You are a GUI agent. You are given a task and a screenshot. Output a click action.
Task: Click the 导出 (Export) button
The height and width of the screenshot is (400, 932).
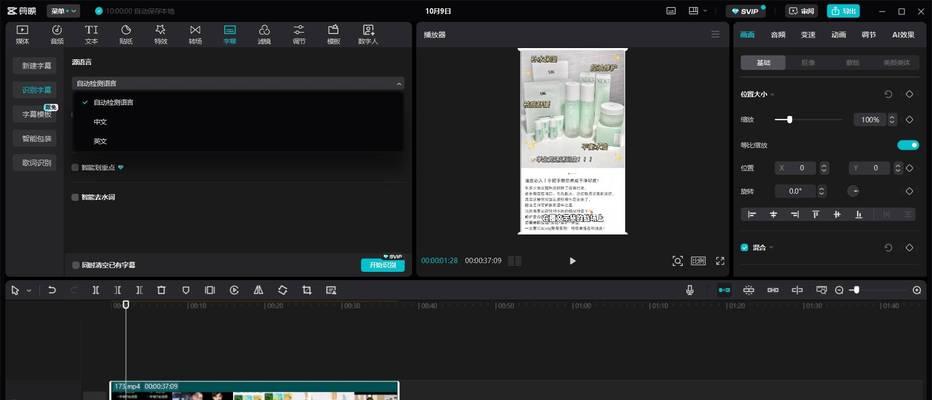pyautogui.click(x=843, y=11)
